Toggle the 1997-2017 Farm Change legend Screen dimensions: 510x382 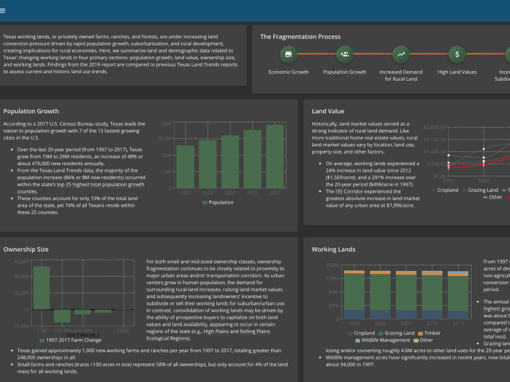pos(70,340)
